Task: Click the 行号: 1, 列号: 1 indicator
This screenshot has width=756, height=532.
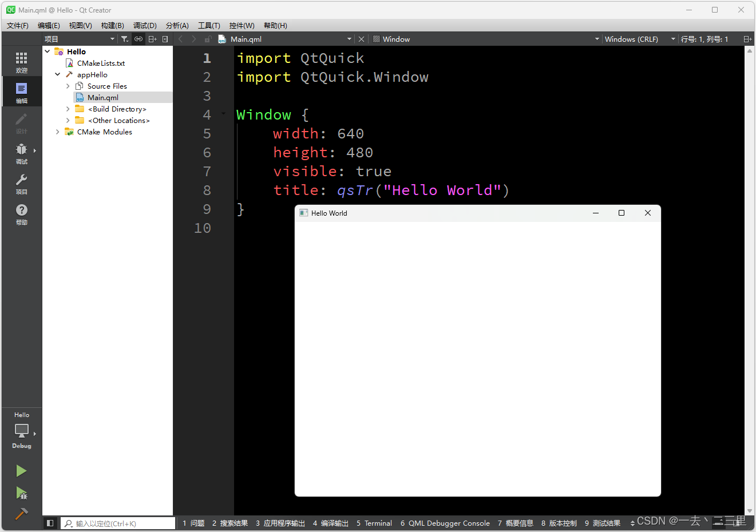Action: point(704,39)
